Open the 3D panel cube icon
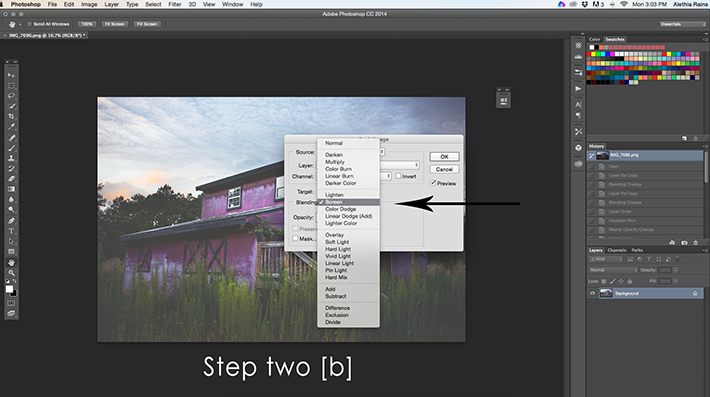Image resolution: width=710 pixels, height=397 pixels. coord(578,148)
